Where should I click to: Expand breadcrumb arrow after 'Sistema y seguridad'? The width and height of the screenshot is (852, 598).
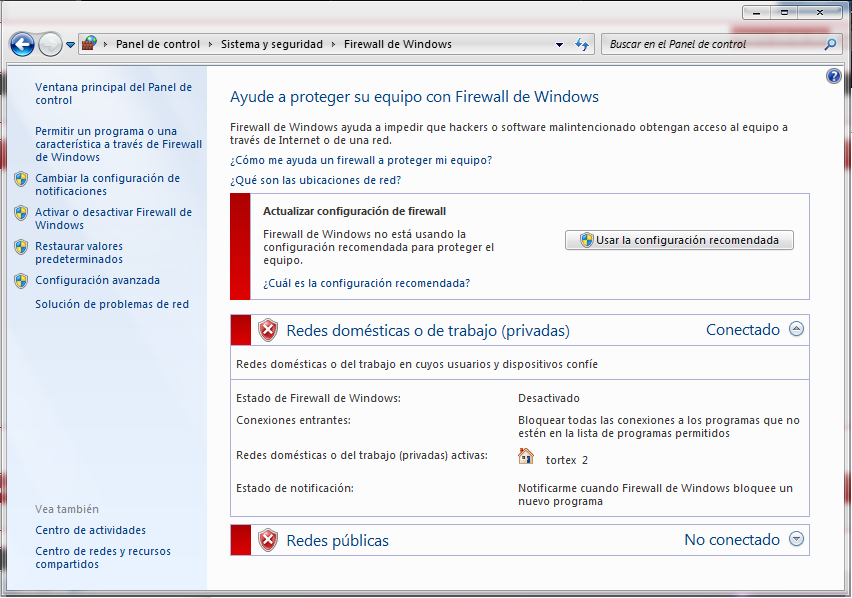(334, 45)
